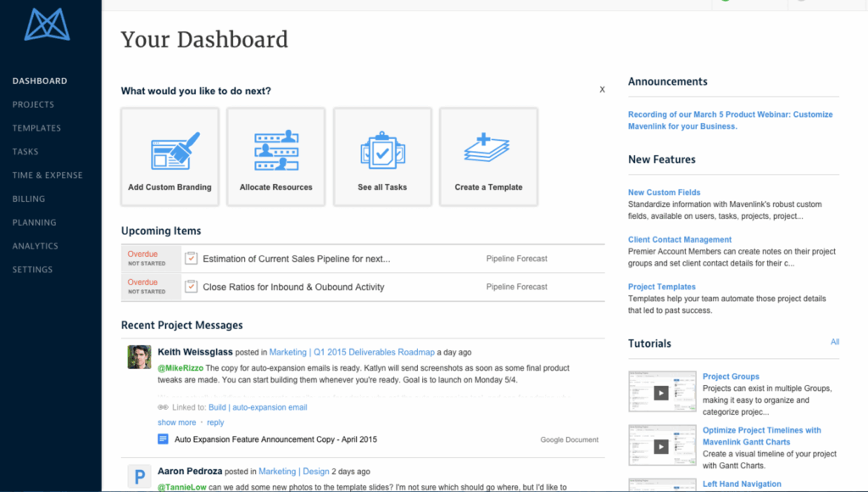868x492 pixels.
Task: Open Planning from the left navigation
Action: point(34,222)
